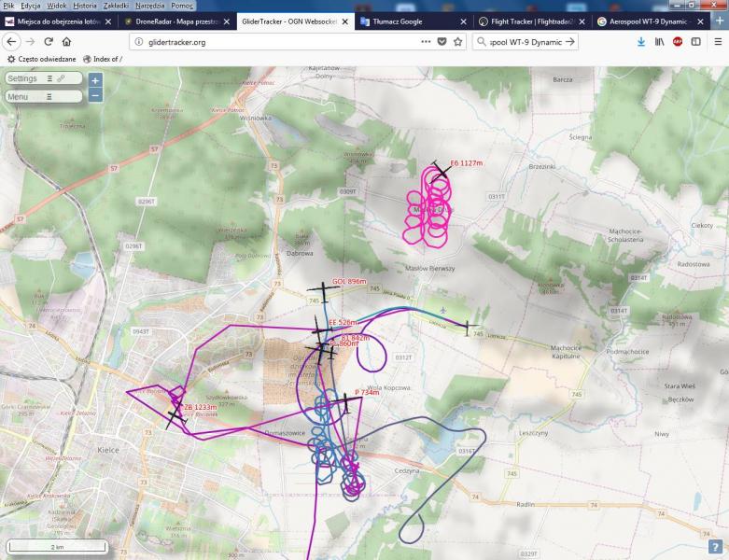Open the help question mark button

715,548
